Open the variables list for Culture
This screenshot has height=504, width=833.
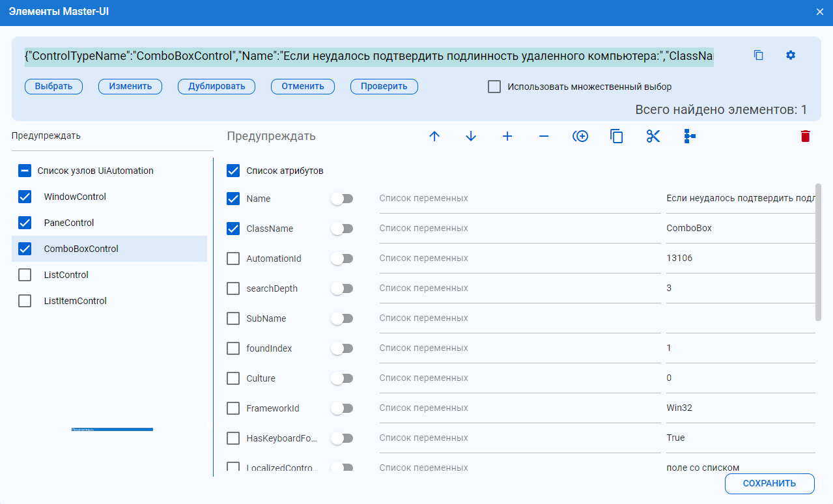[520, 378]
